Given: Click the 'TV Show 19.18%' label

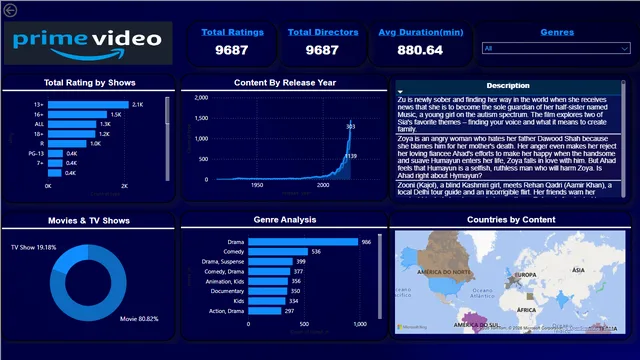Looking at the screenshot, I should [x=33, y=247].
